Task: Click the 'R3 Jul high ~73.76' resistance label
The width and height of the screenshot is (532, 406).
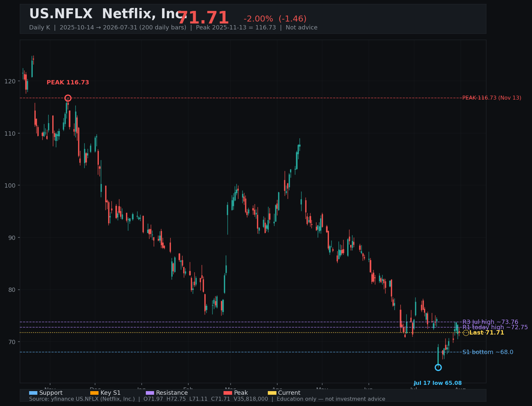Action: 490,322
